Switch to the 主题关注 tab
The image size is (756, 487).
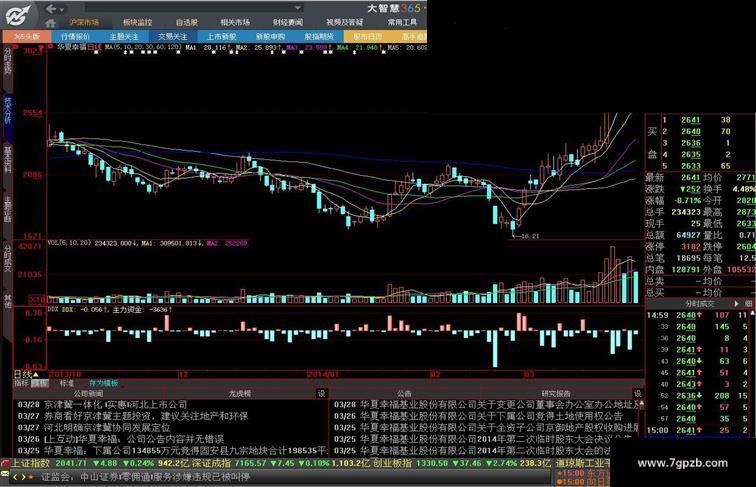click(124, 37)
